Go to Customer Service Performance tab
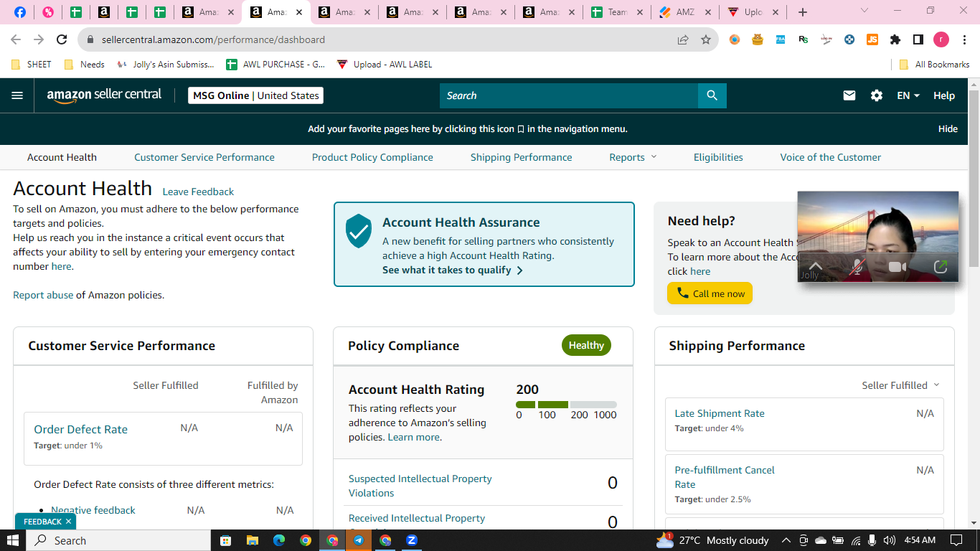The height and width of the screenshot is (551, 980). coord(204,157)
